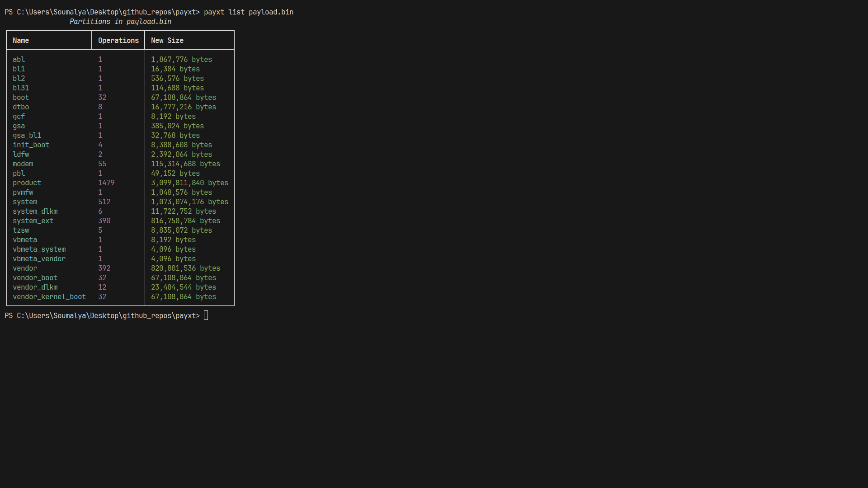
Task: Select the 'product' partition name
Action: click(x=27, y=183)
